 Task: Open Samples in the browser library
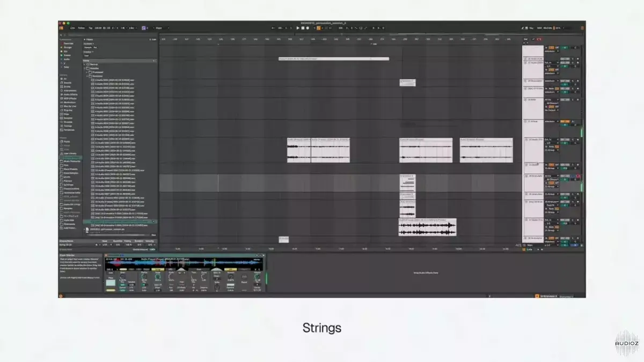pos(68,118)
